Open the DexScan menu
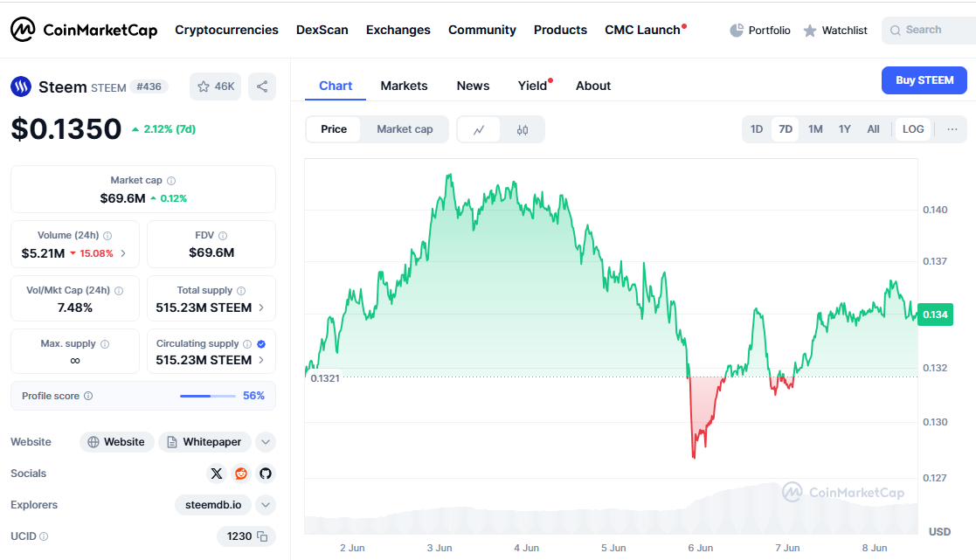 point(322,30)
